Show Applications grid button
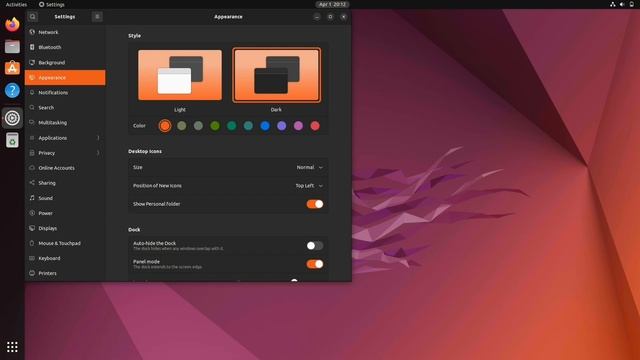 coord(12,347)
